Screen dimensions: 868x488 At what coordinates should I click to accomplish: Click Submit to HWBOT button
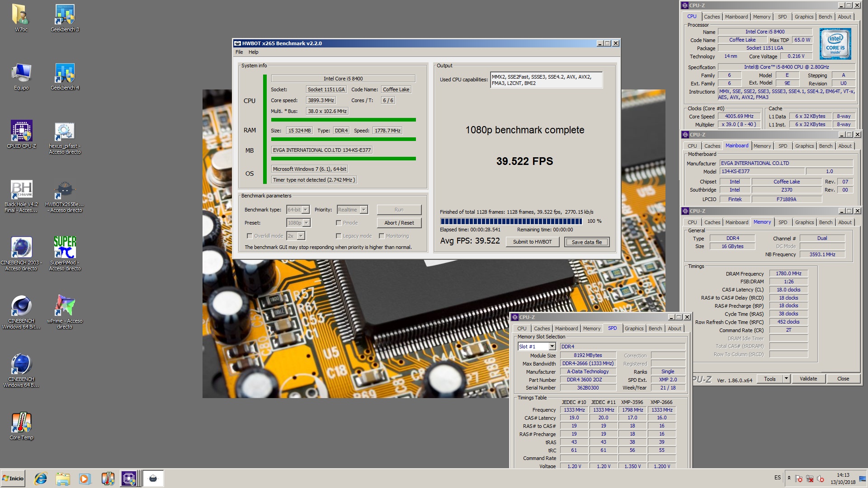[532, 242]
